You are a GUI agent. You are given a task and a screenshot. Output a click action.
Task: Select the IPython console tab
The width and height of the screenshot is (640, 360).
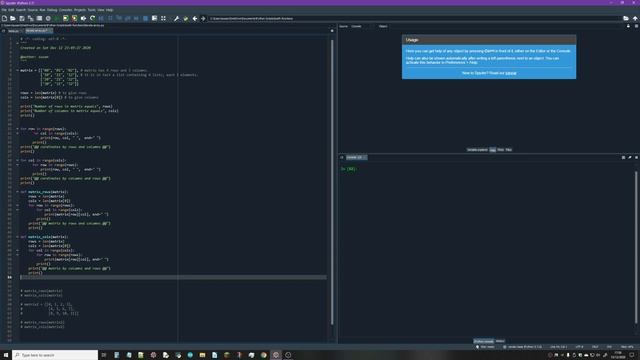(x=483, y=341)
